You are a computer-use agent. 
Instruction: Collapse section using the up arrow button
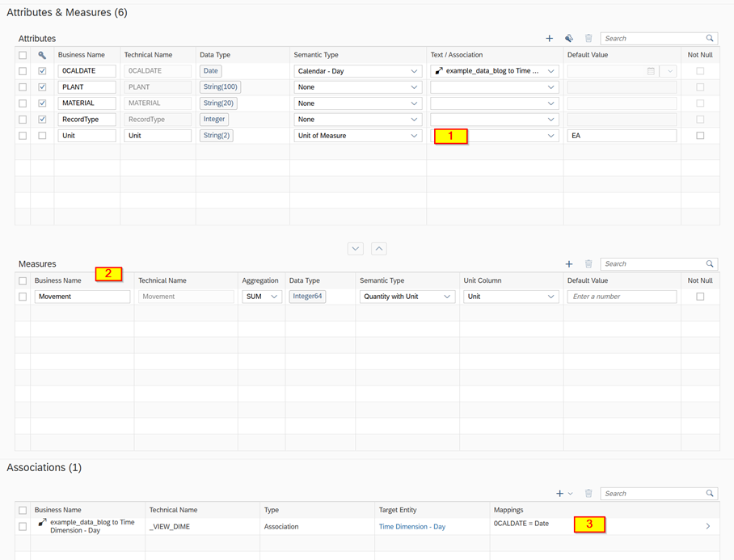coord(378,249)
